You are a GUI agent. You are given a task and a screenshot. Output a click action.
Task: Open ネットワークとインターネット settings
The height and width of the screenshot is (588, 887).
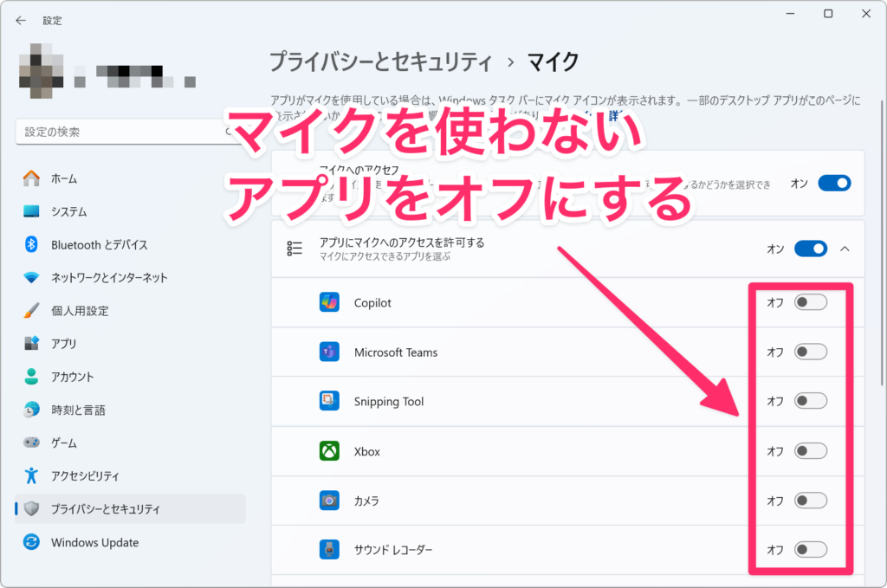130,278
